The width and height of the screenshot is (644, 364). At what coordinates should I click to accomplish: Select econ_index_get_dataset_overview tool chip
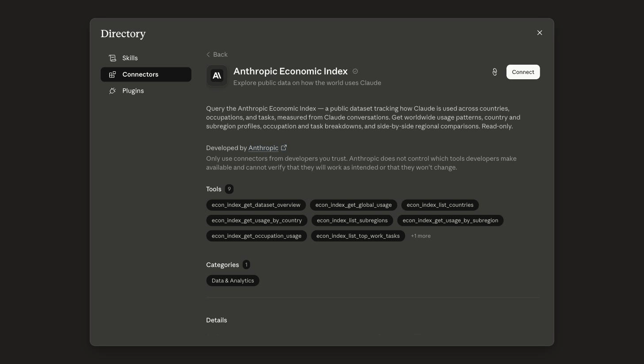pos(256,205)
